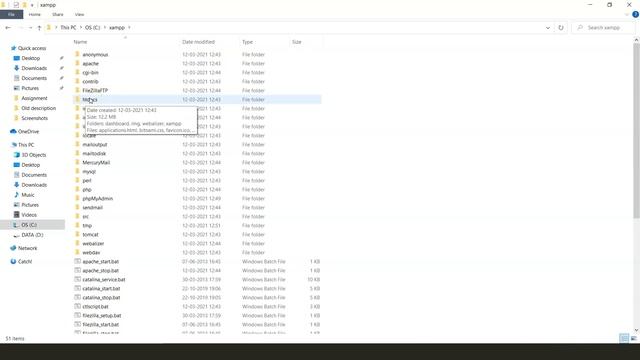Open Network in navigation pane
The image size is (640, 360).
[27, 248]
